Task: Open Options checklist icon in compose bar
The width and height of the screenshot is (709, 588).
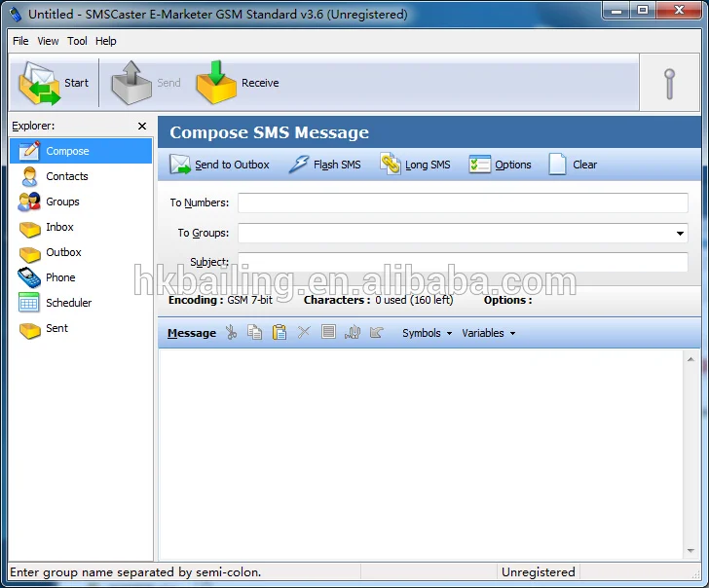Action: click(x=480, y=165)
